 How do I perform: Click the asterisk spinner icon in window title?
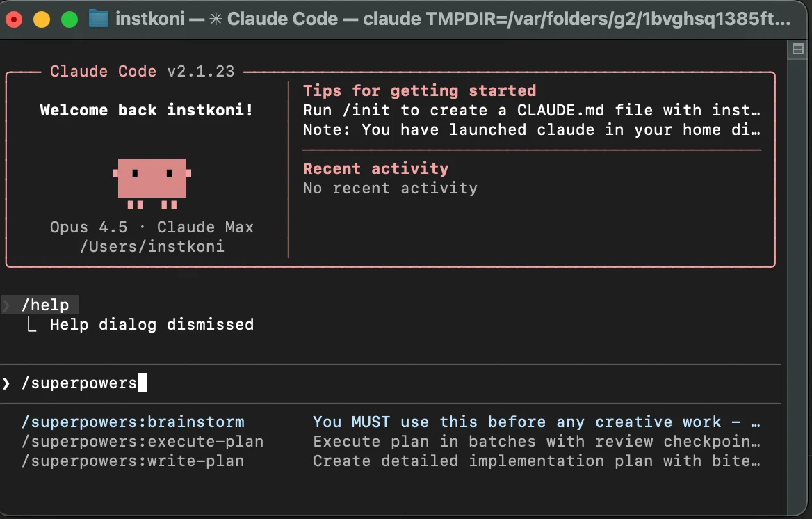coord(216,19)
